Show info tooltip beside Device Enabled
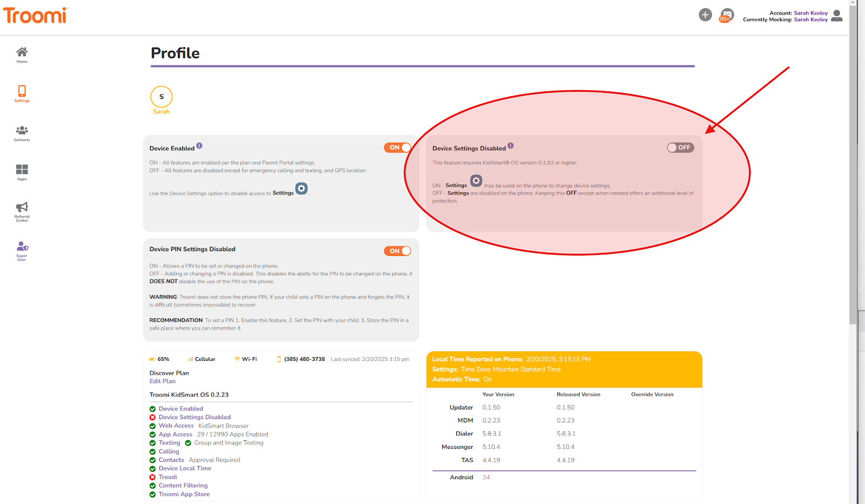The width and height of the screenshot is (865, 504). [199, 145]
